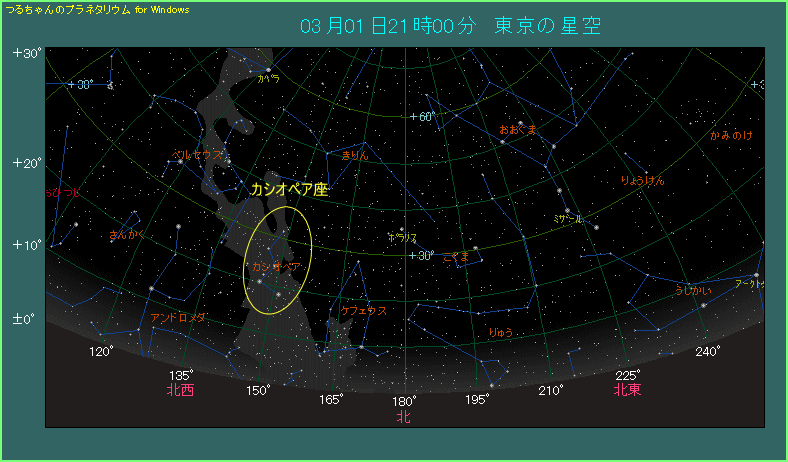788x462 pixels.
Task: Select the ポラリス star label
Action: tap(403, 238)
